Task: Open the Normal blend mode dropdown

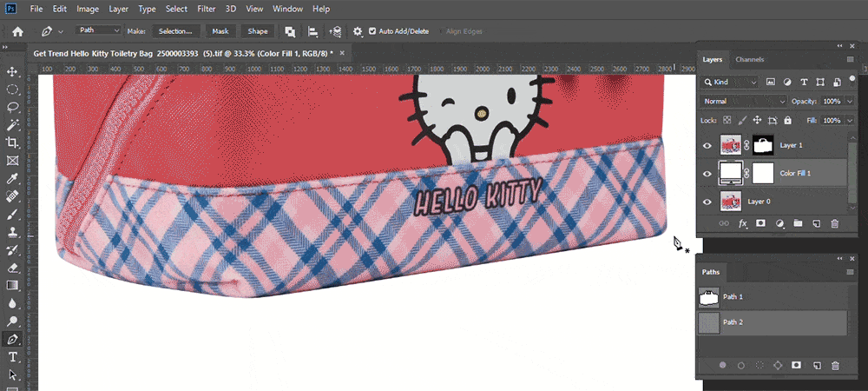Action: [x=744, y=102]
